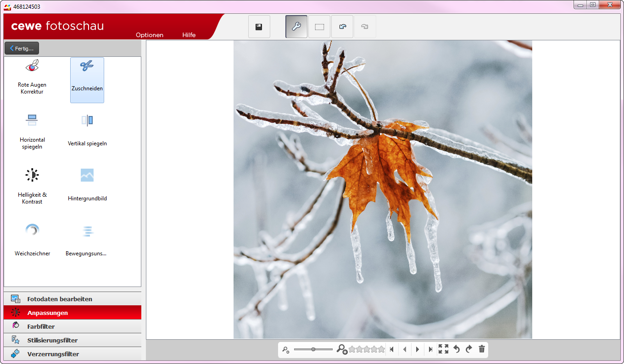Open the Hilfe menu

point(189,35)
